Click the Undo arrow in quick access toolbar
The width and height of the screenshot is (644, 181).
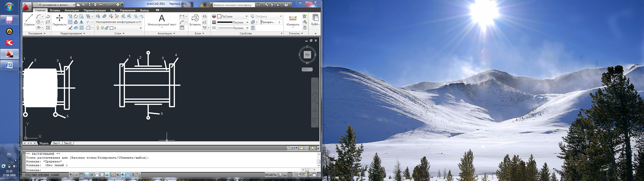pyautogui.click(x=101, y=4)
